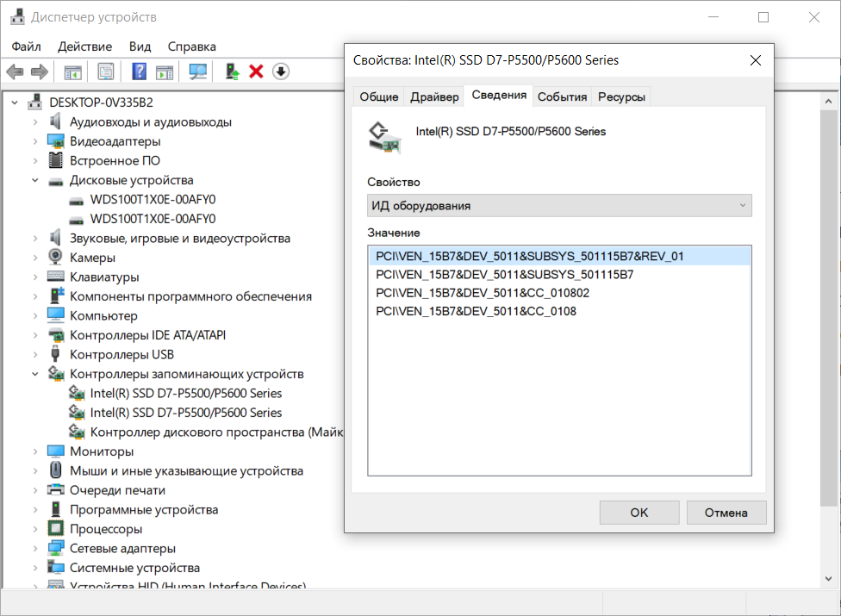The width and height of the screenshot is (841, 616).
Task: Click the Отмена button
Action: [x=726, y=513]
